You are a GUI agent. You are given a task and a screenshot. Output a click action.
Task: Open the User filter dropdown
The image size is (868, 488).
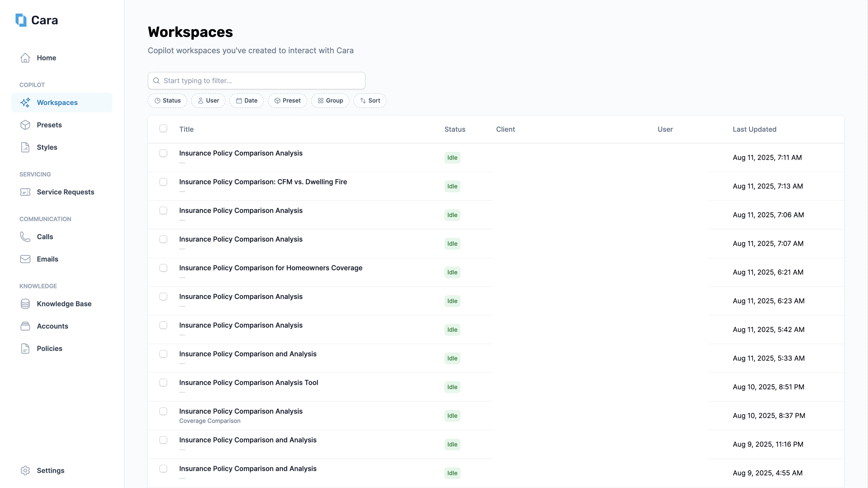tap(208, 100)
